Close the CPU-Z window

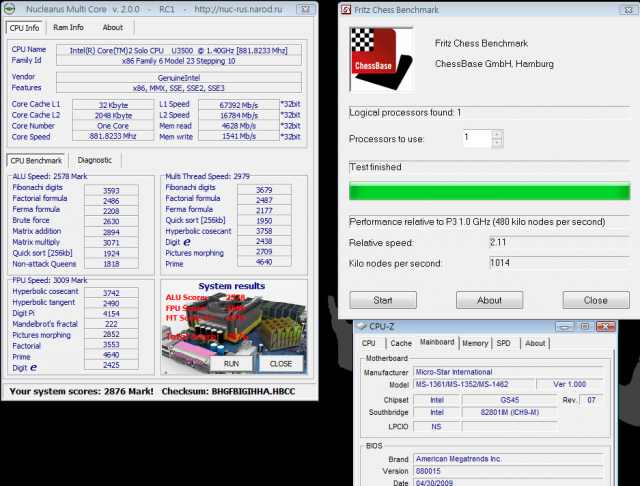click(x=606, y=326)
